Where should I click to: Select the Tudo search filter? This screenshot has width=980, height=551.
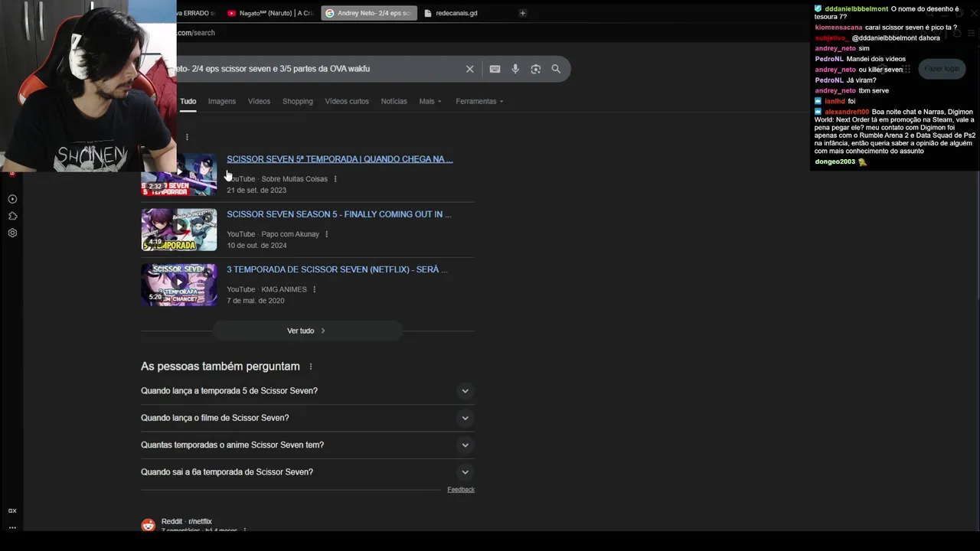pyautogui.click(x=188, y=101)
